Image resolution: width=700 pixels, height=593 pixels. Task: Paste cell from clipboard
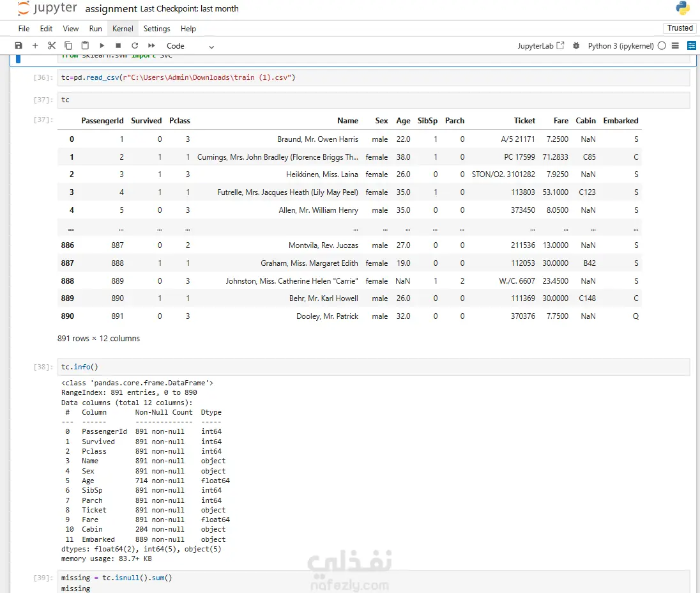click(x=85, y=45)
